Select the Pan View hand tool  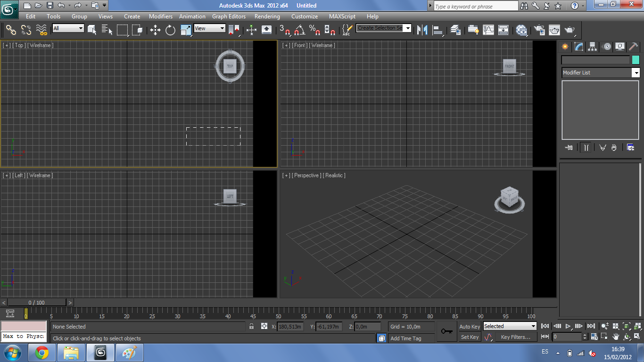coord(616,337)
